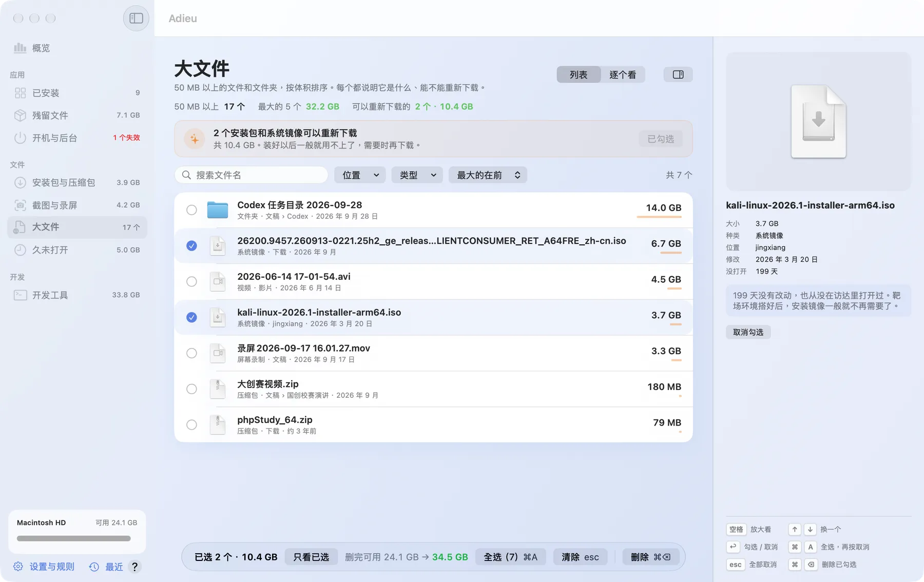Uncheck the 26200.9457 Windows iso row

191,246
